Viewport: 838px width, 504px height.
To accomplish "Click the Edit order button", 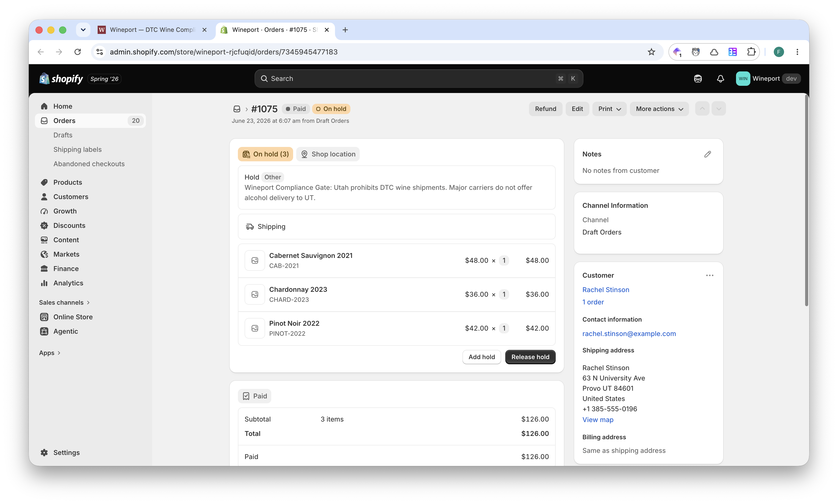I will pos(577,109).
